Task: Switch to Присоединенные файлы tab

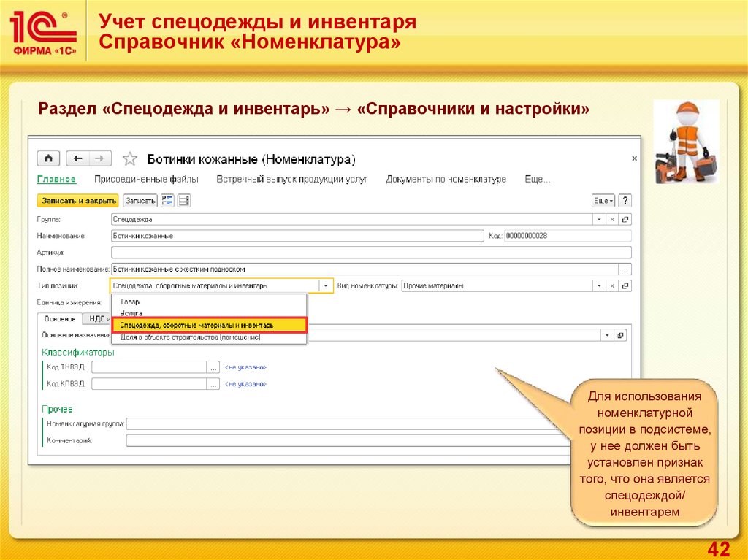Action: click(x=146, y=179)
